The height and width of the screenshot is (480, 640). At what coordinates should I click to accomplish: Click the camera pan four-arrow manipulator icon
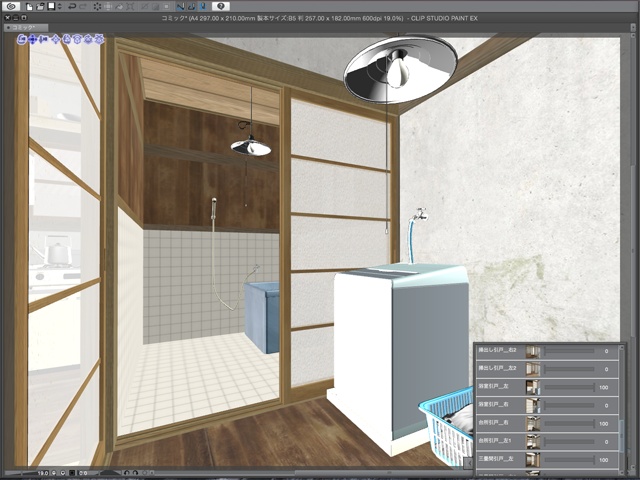[33, 39]
